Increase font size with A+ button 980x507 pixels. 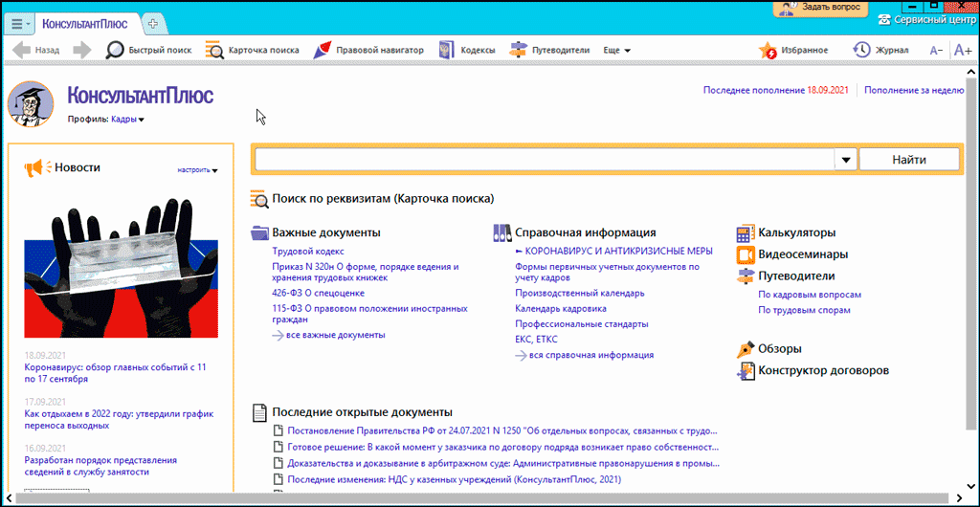963,51
